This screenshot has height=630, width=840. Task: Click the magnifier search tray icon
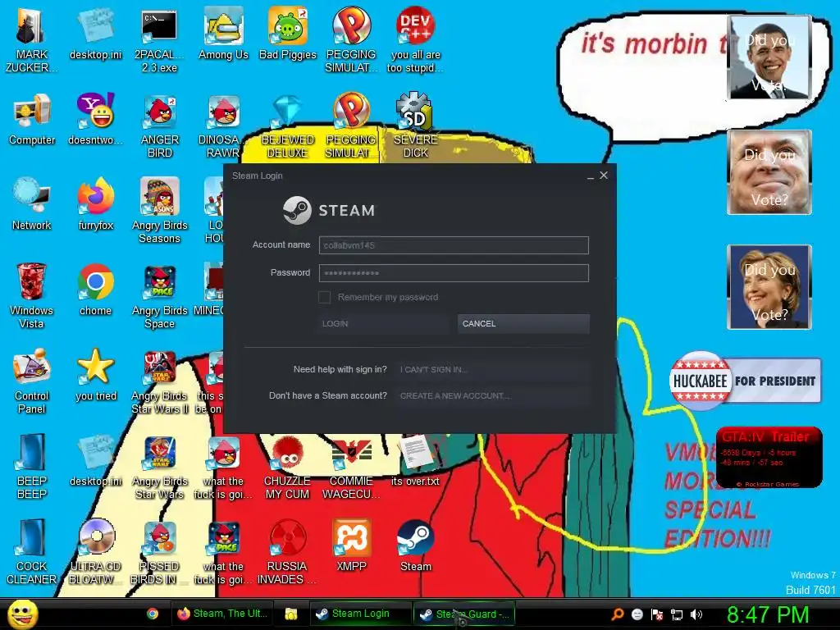coord(617,614)
